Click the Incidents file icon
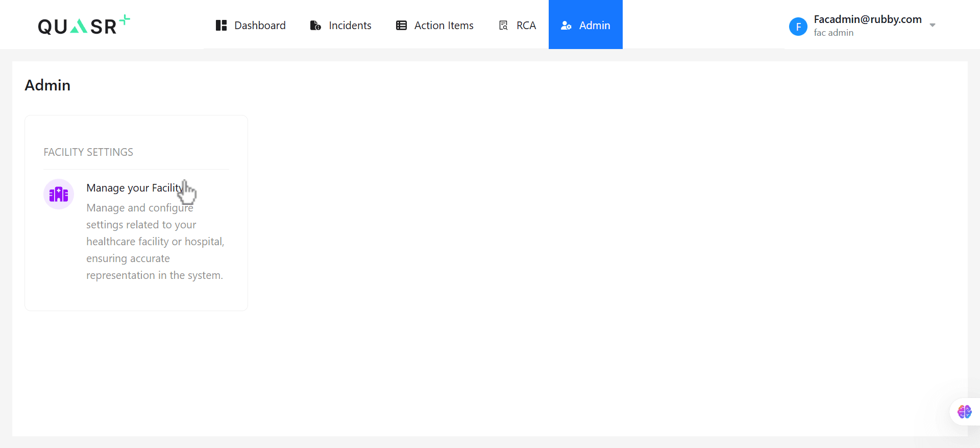Image resolution: width=980 pixels, height=448 pixels. (x=315, y=26)
